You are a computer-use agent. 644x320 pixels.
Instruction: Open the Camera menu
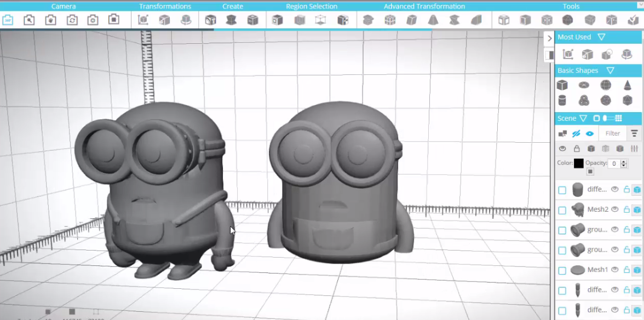tap(64, 6)
